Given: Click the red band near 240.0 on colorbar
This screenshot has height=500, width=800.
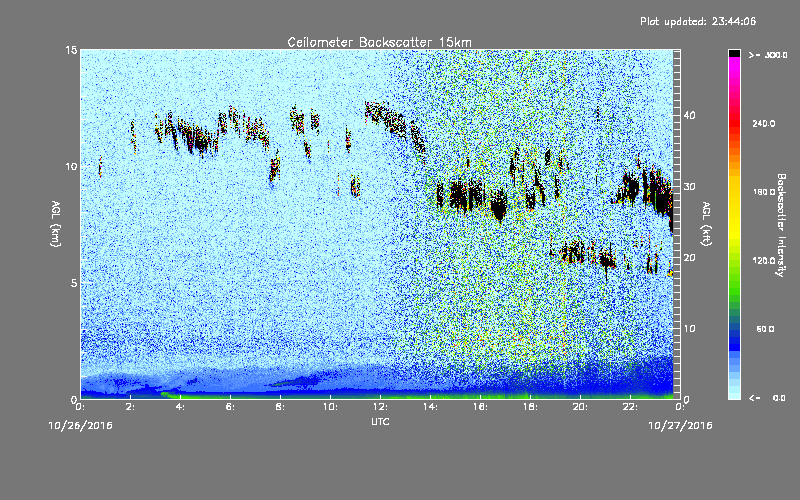Looking at the screenshot, I should click(734, 123).
